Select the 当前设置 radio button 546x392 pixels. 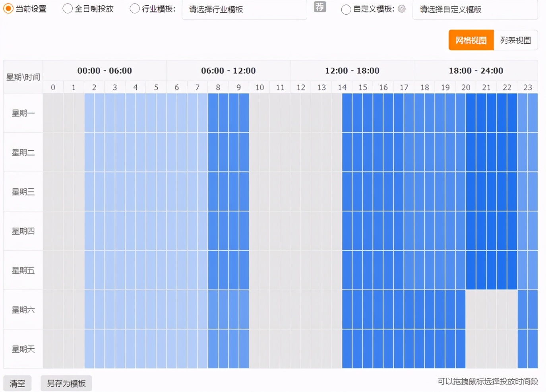8,8
